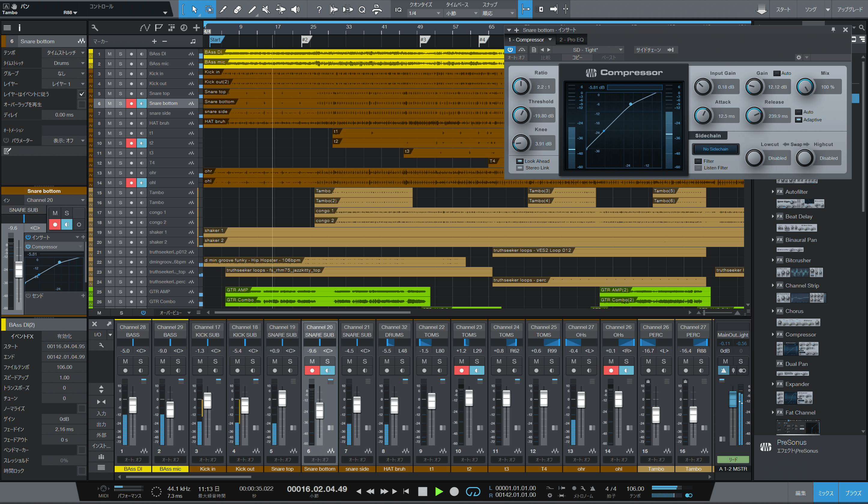Select the Bend tool
Viewport: 868px width, 504px height.
click(280, 9)
